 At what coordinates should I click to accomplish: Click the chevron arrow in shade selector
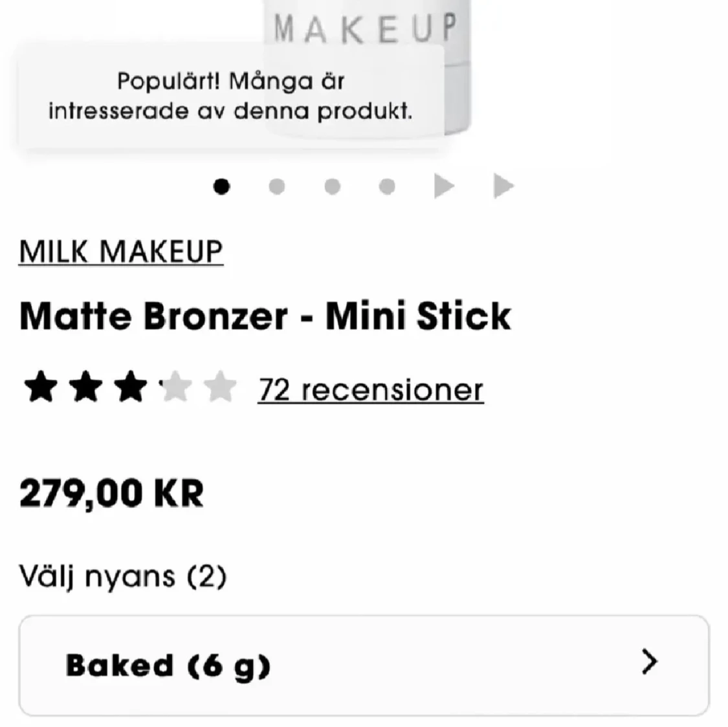650,662
